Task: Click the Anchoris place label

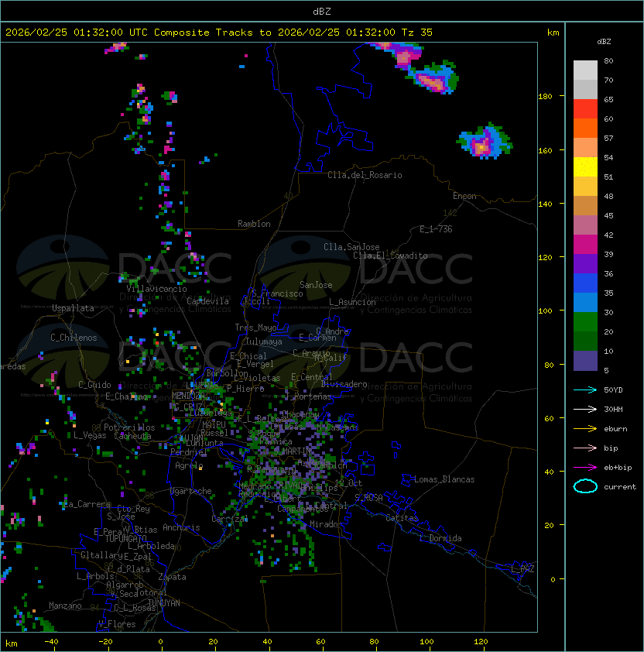Action: (x=181, y=527)
